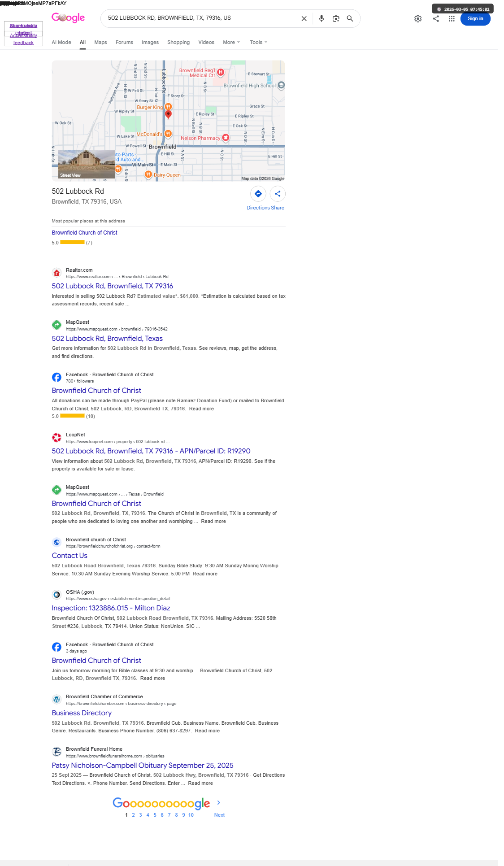The width and height of the screenshot is (504, 866).
Task: Expand the Tools dropdown
Action: 258,42
